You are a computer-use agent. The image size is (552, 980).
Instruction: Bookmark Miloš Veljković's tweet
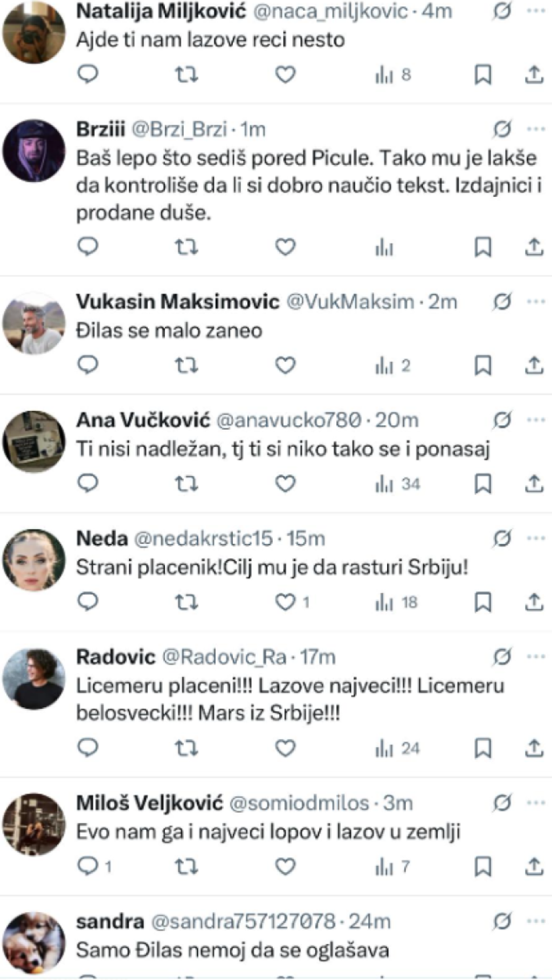pos(482,866)
